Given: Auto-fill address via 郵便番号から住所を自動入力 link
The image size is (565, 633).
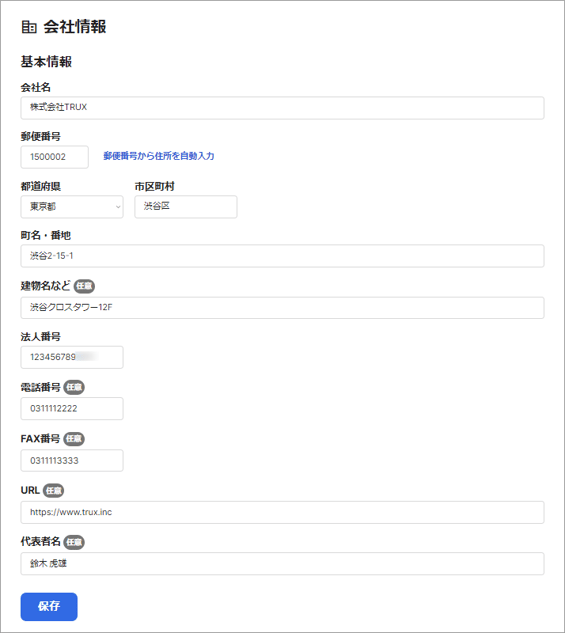Looking at the screenshot, I should point(159,156).
